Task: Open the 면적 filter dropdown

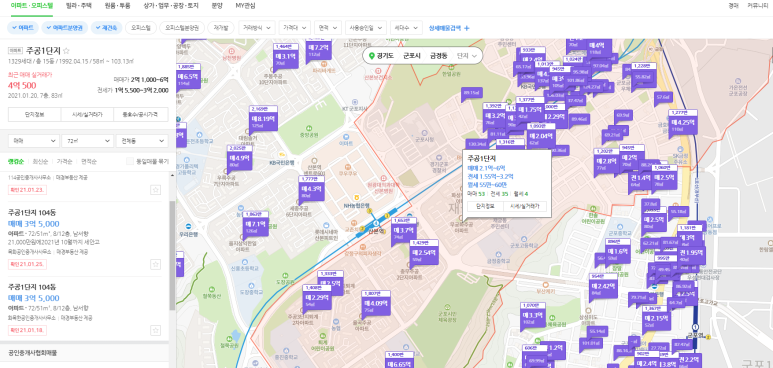Action: tap(328, 28)
